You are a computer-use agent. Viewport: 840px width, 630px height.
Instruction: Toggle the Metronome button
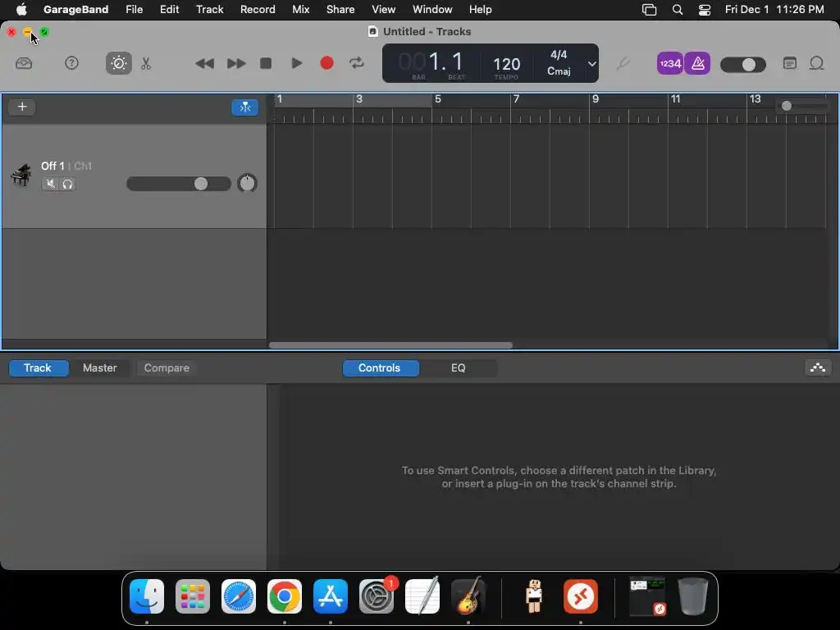tap(697, 64)
